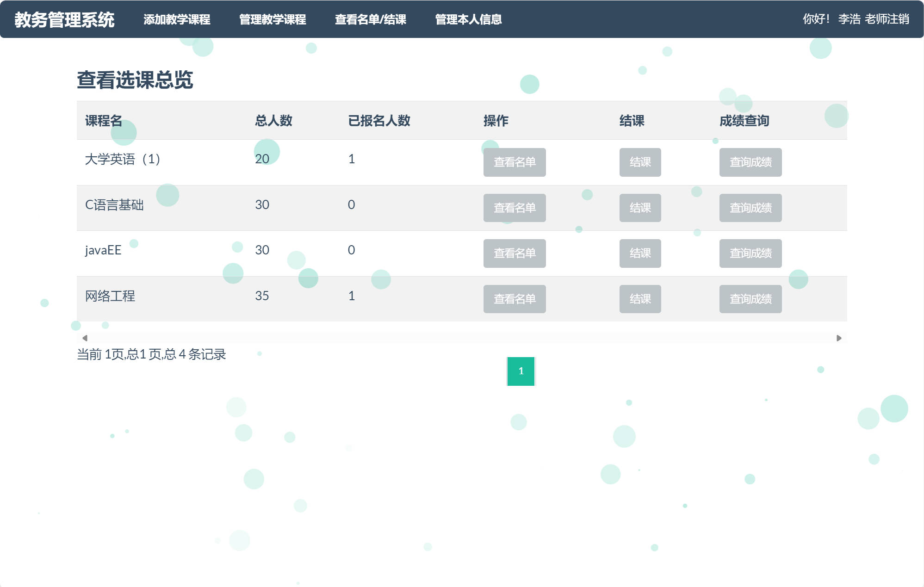The image size is (924, 587).
Task: Select the 查看名单/结课 navigation item
Action: [x=371, y=20]
